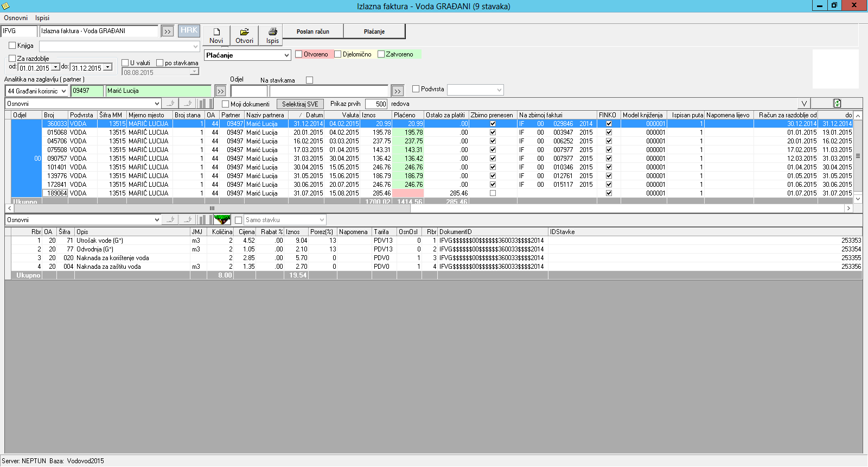Select invoice row 101401
Screen dimensions: 868x467
(x=432, y=167)
